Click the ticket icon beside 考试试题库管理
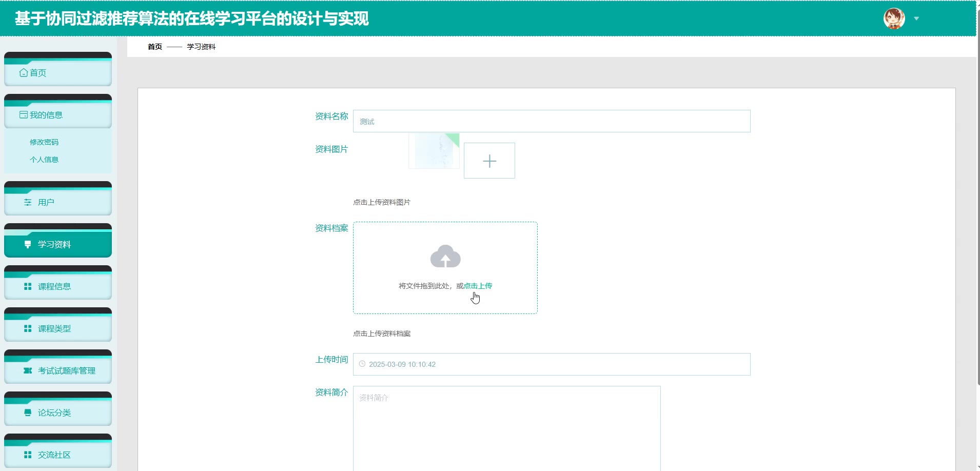The width and height of the screenshot is (980, 471). tap(28, 370)
